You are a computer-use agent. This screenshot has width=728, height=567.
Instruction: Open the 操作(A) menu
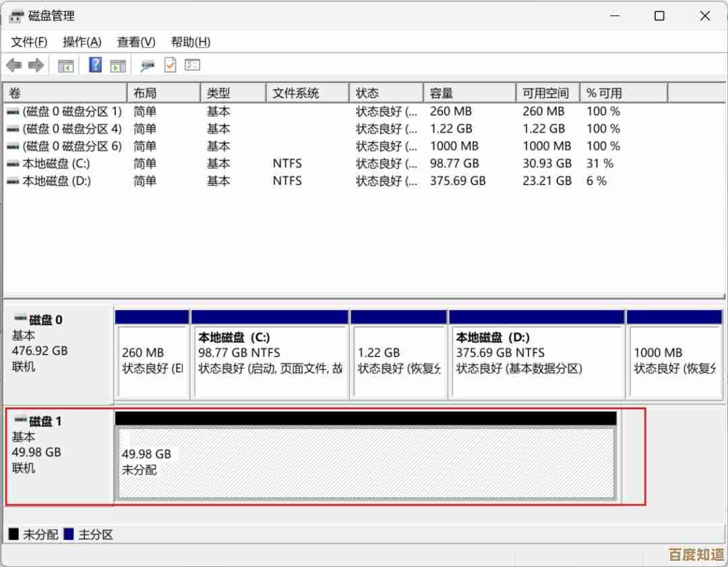pyautogui.click(x=82, y=42)
